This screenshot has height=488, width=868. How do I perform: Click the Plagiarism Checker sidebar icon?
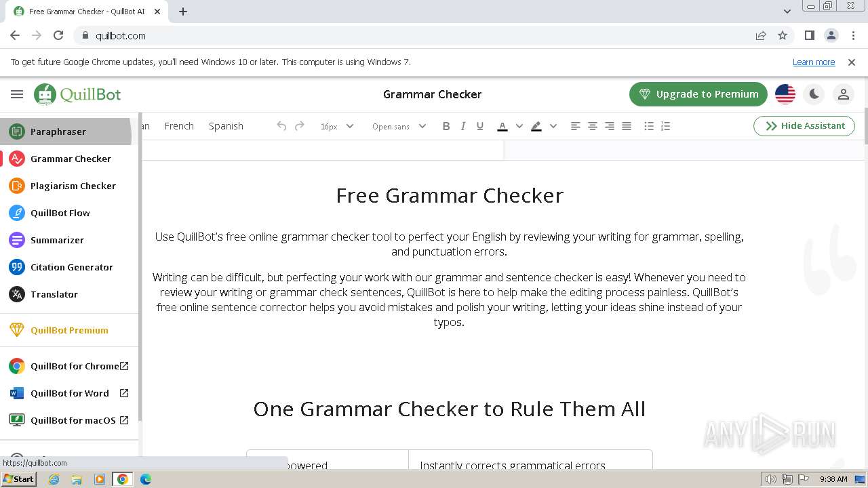point(17,186)
